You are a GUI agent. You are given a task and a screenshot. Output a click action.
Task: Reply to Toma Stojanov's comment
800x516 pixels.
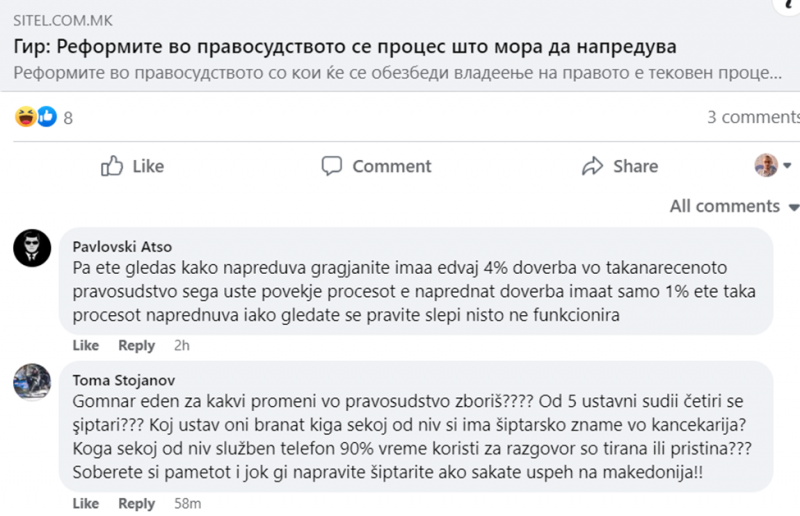pyautogui.click(x=137, y=503)
